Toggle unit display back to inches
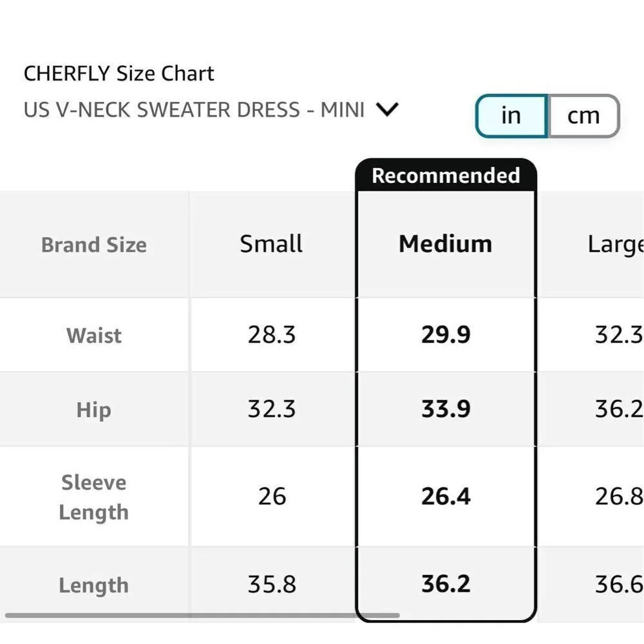Image resolution: width=644 pixels, height=644 pixels. (x=511, y=116)
